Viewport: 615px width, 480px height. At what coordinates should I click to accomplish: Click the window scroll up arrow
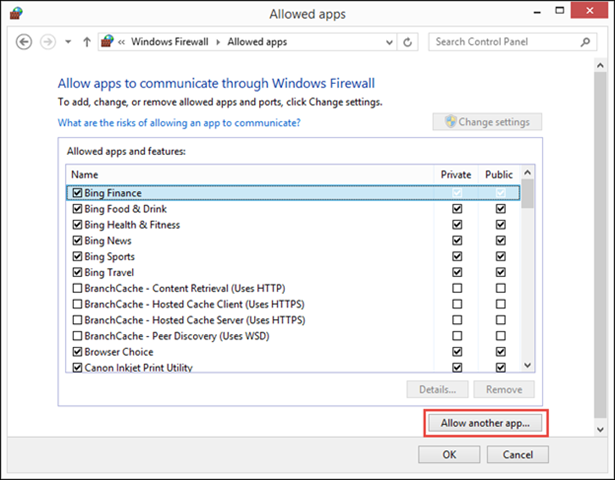[x=600, y=65]
